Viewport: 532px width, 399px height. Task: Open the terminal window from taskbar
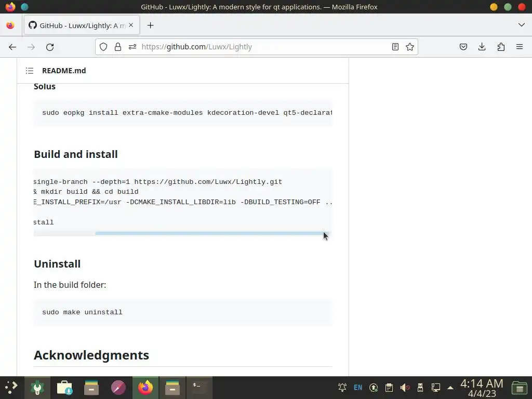tap(199, 388)
